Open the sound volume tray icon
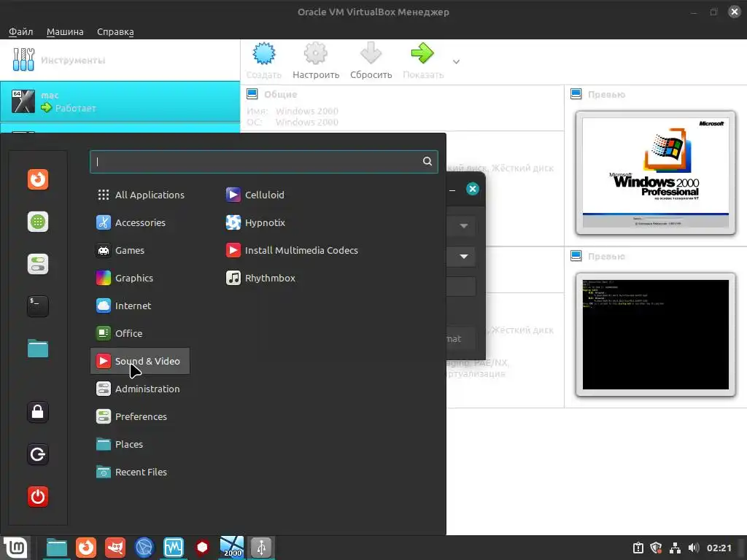Image resolution: width=747 pixels, height=560 pixels. (694, 548)
